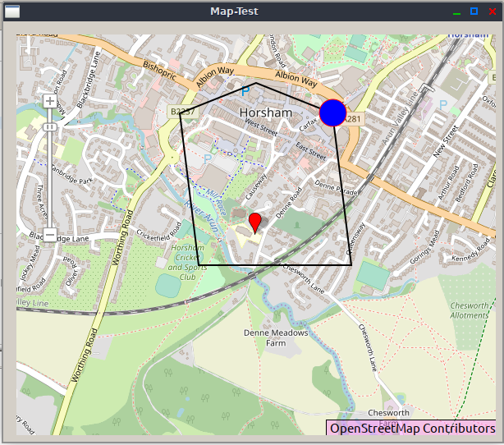Click the zoom slider track below handle

coord(49,181)
